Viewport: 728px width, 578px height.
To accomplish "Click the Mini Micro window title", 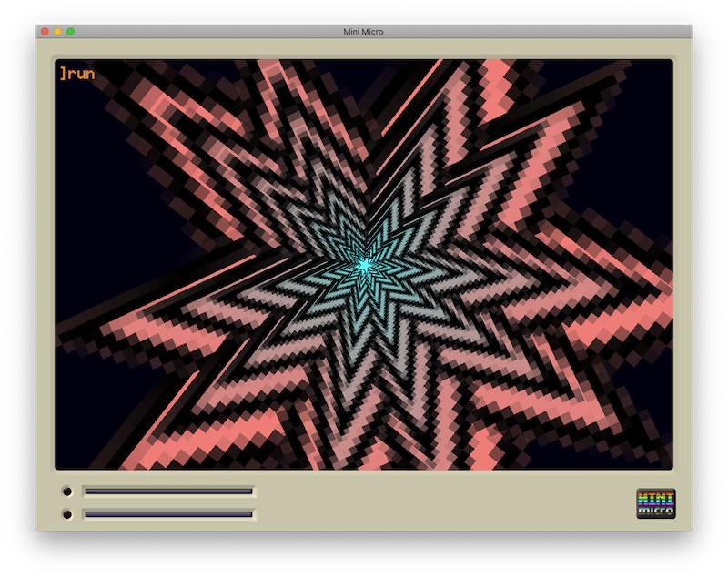I will pos(363,32).
